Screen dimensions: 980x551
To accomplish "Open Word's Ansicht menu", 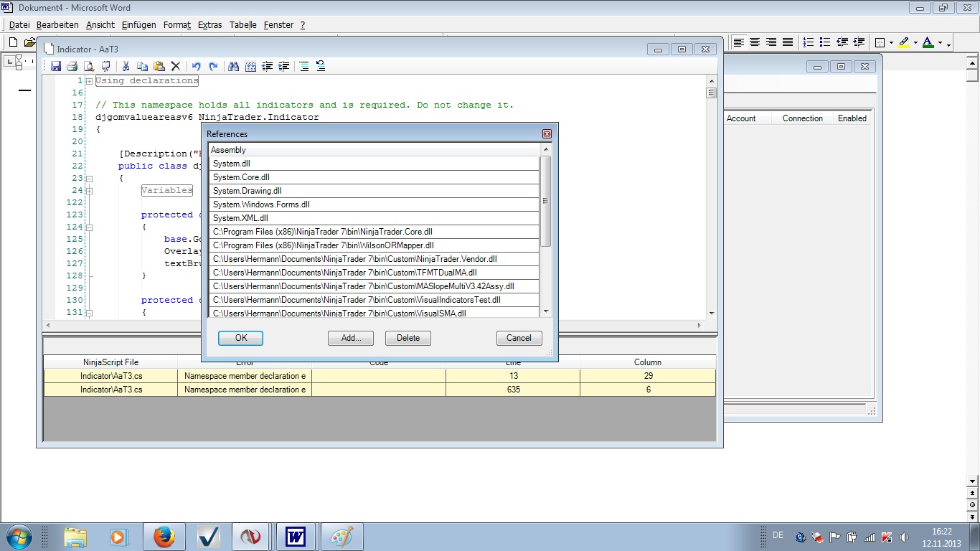I will [100, 24].
